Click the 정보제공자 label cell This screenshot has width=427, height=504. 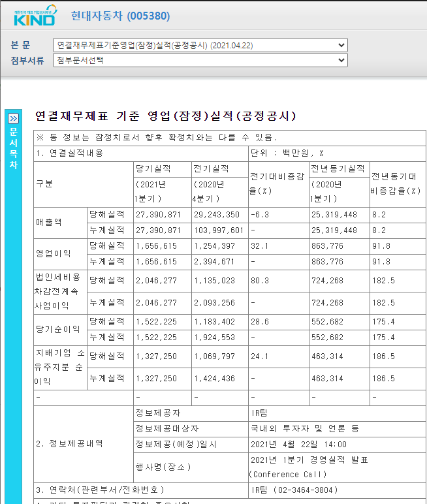click(191, 413)
